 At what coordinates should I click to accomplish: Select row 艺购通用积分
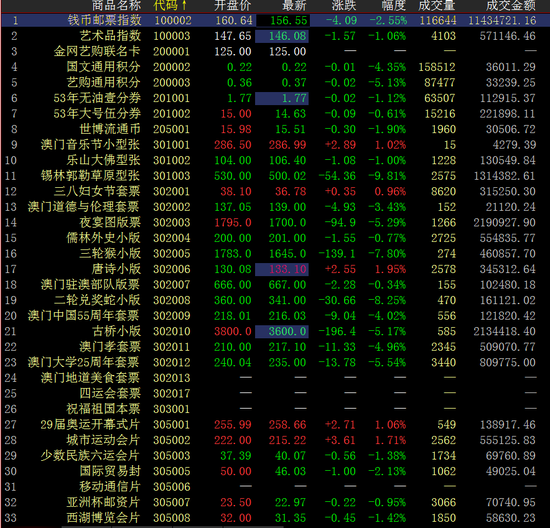point(275,82)
